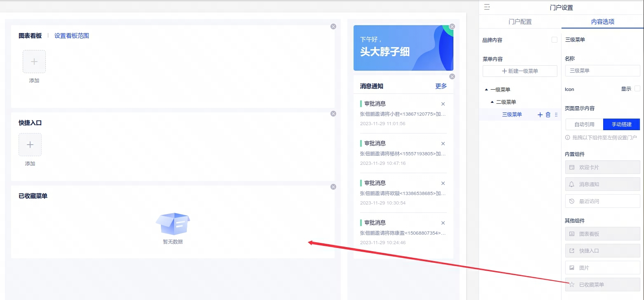Collapse the 一级菜单 tree node
The image size is (644, 300).
[x=486, y=90]
